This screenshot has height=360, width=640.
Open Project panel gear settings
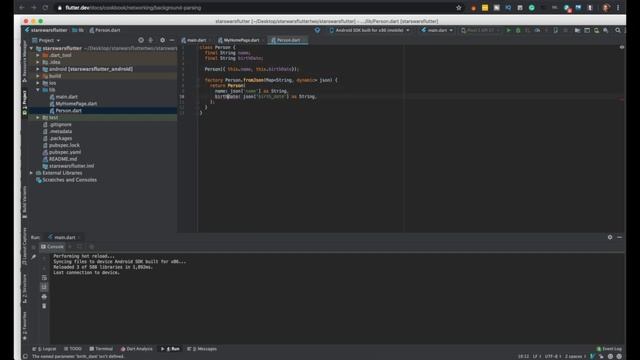[162, 40]
